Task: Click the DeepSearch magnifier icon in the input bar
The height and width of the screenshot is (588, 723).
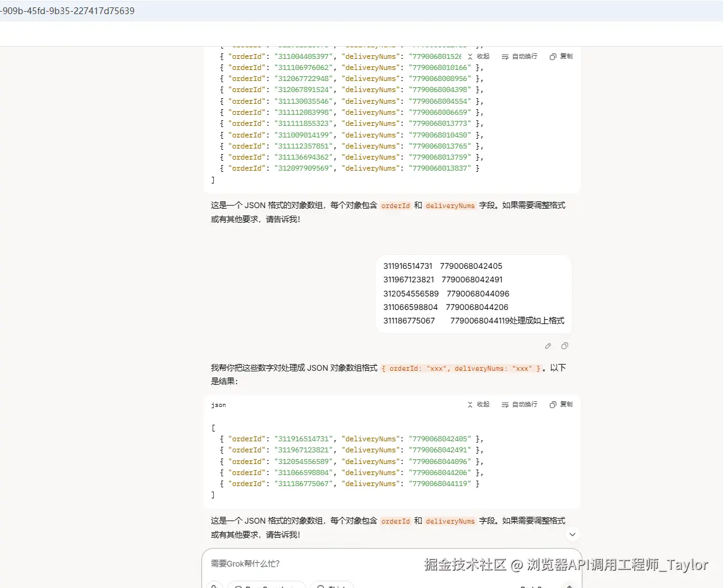Action: click(x=240, y=585)
